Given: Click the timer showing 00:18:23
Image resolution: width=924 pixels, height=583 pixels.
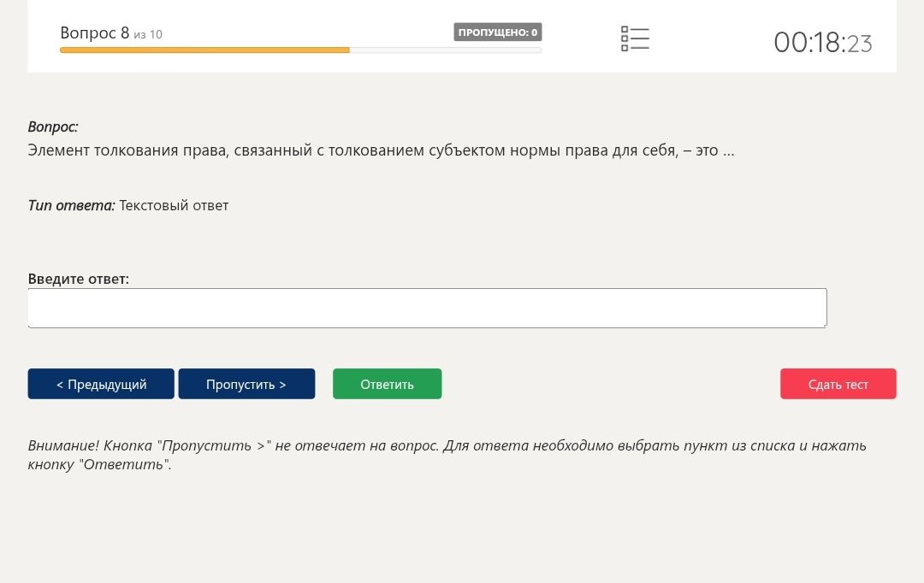Looking at the screenshot, I should (823, 43).
